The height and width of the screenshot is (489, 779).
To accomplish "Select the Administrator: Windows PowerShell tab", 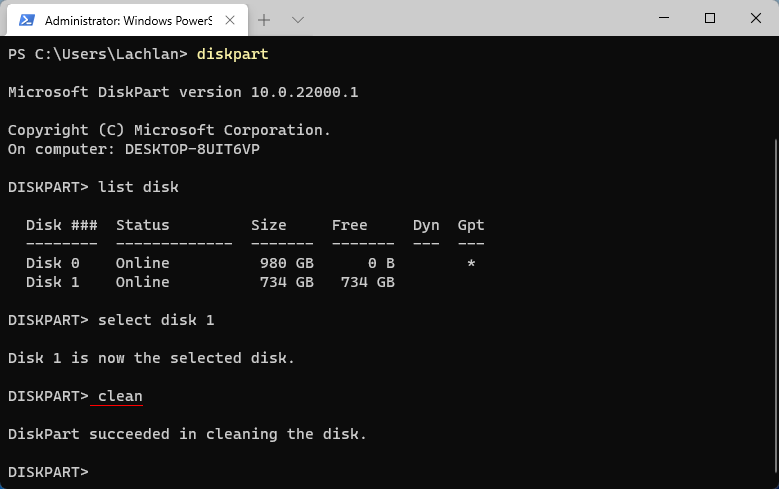I will (x=127, y=20).
